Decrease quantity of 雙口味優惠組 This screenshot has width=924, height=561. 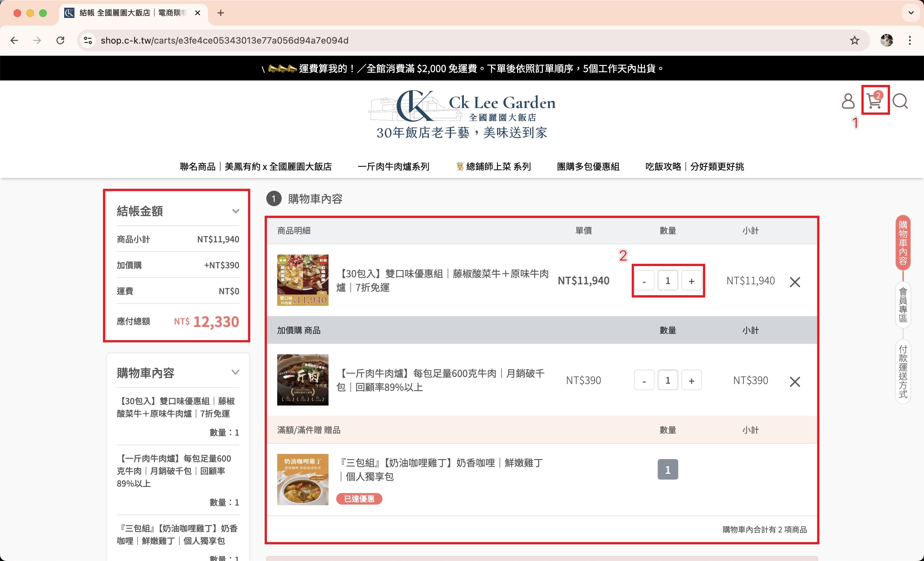click(x=644, y=280)
